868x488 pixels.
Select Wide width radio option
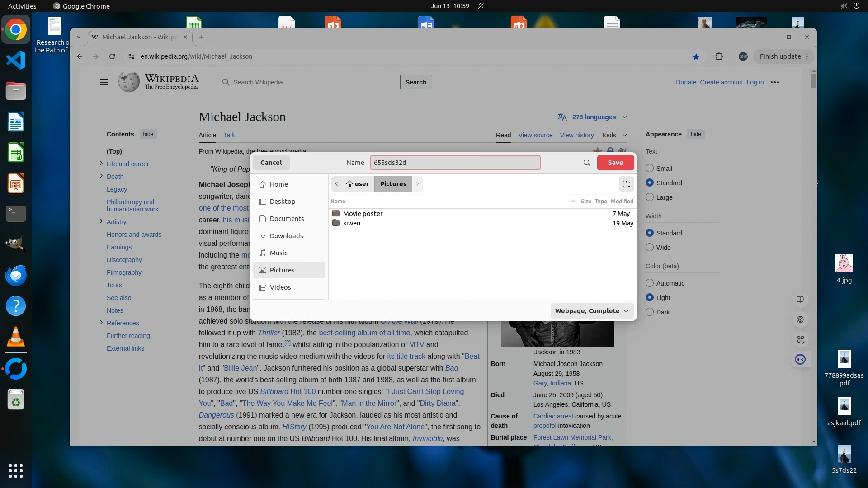pyautogui.click(x=650, y=248)
